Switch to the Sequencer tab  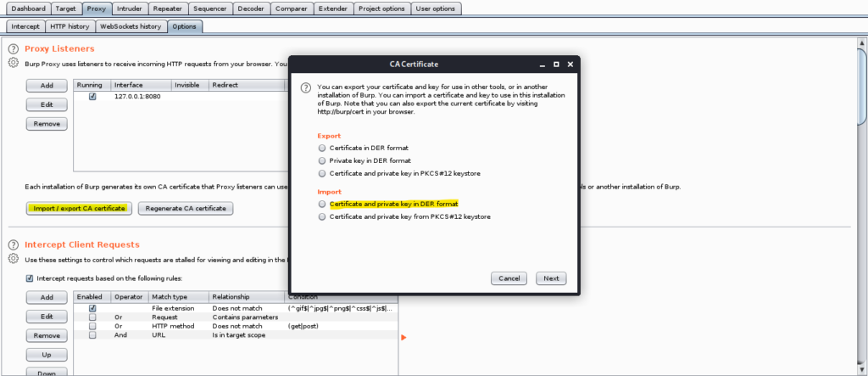[x=210, y=8]
